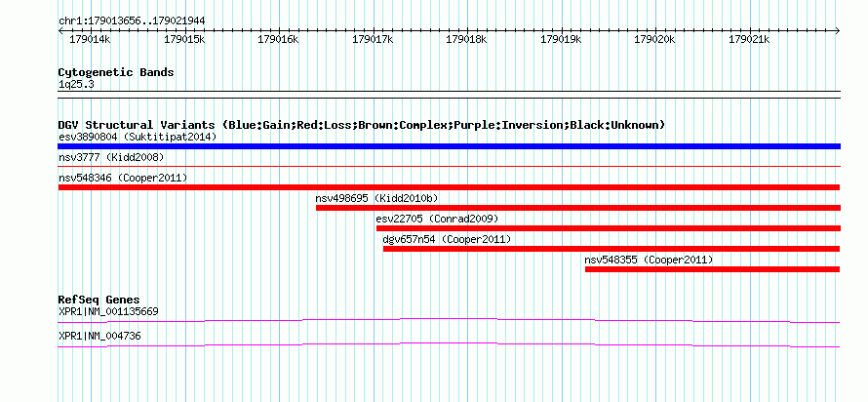Click the XPR1|NM_004736 gene track line
This screenshot has width=868, height=402.
point(449,345)
